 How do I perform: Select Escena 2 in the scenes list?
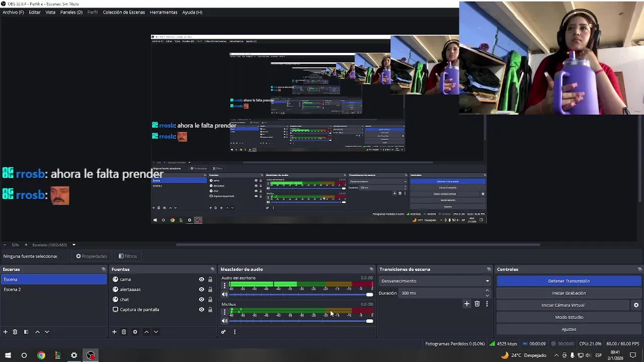53,290
